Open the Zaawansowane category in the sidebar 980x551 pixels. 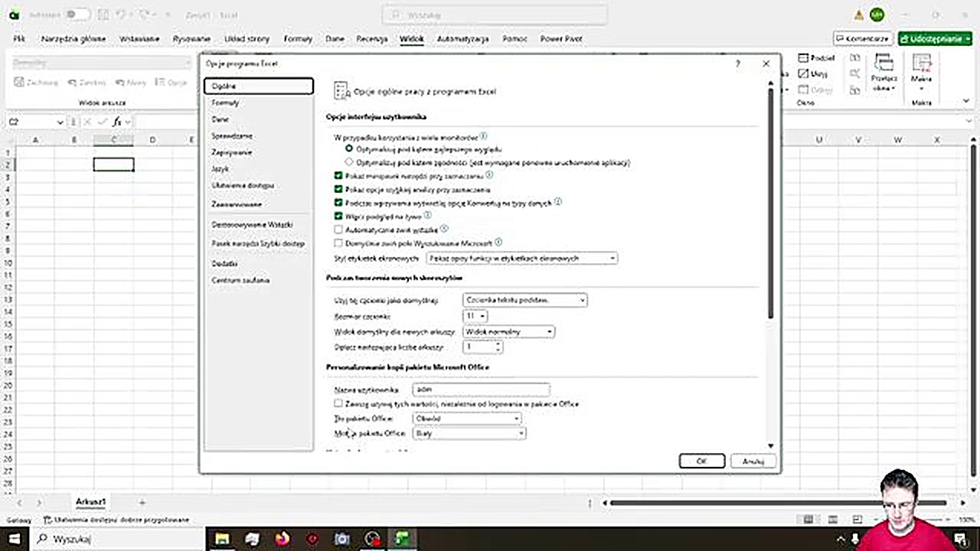point(237,204)
